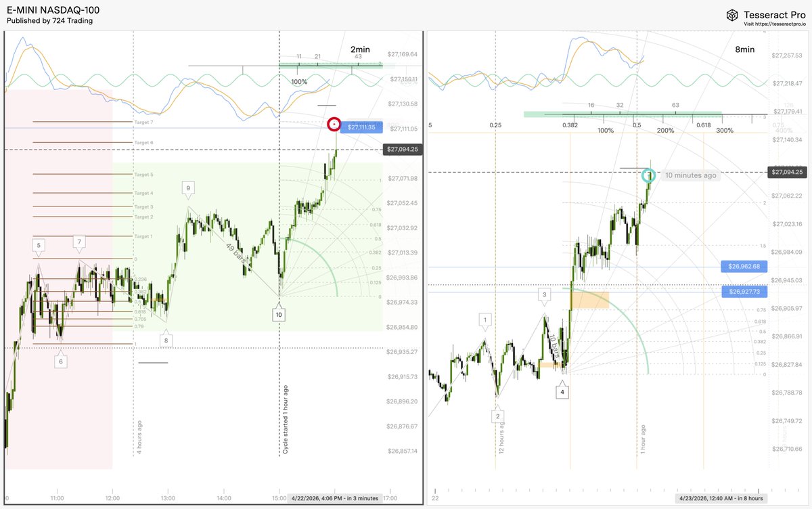
Task: Click the $27,257.53 price axis label
Action: coord(788,55)
